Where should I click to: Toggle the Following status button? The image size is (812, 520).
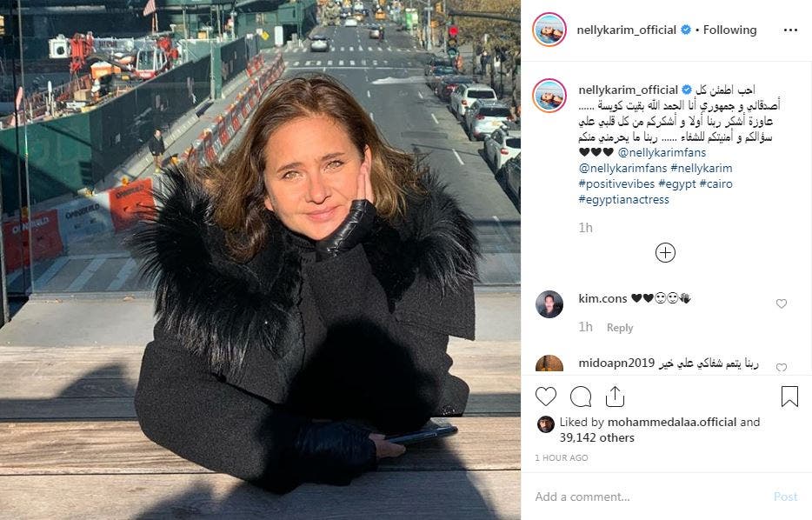[x=729, y=30]
